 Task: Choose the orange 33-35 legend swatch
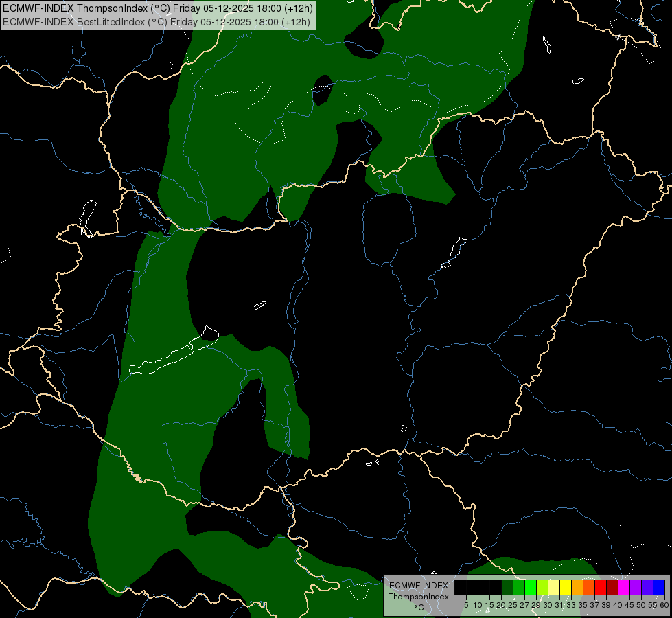[577, 587]
